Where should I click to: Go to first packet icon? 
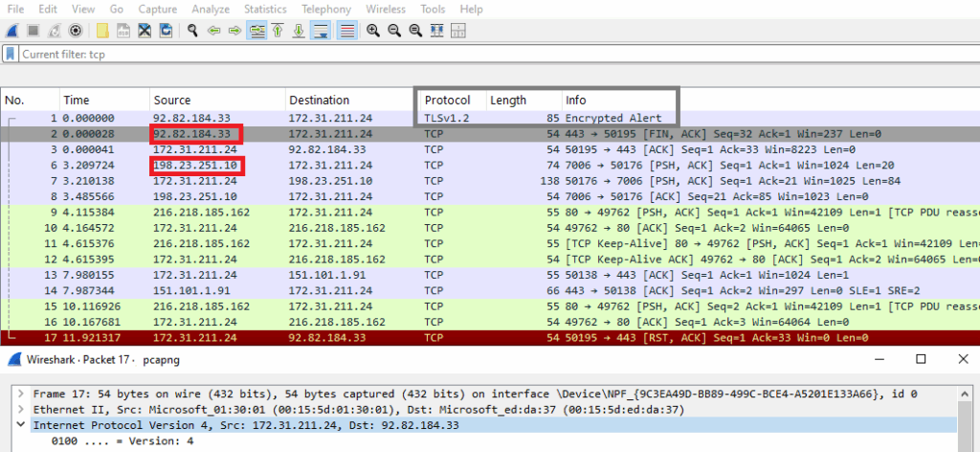click(x=278, y=30)
